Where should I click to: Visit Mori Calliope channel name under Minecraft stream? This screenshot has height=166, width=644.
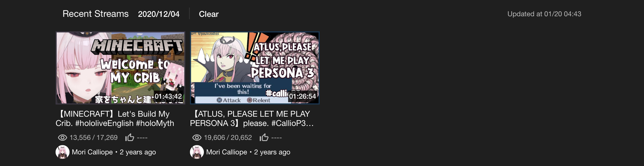pyautogui.click(x=92, y=152)
